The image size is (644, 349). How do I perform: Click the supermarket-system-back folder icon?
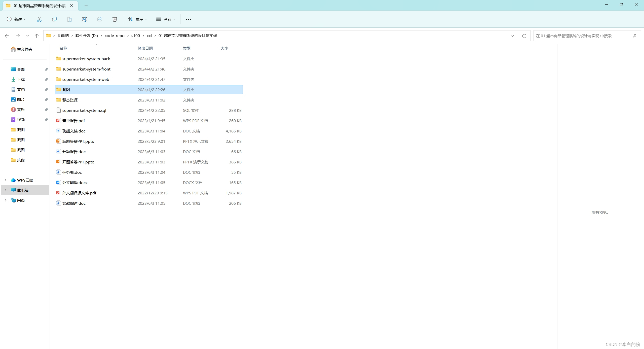click(x=58, y=59)
